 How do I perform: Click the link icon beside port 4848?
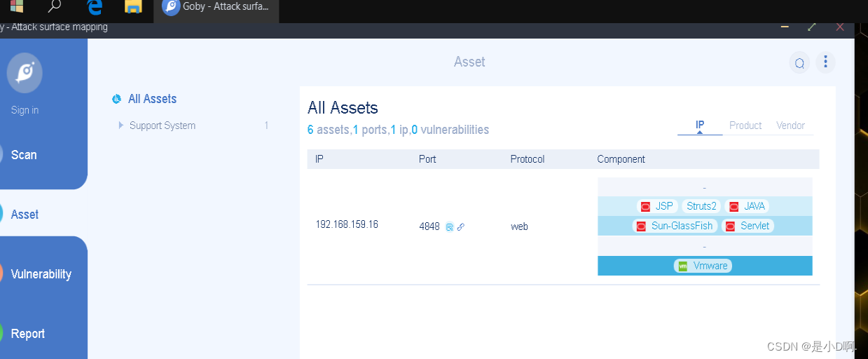[x=460, y=226]
